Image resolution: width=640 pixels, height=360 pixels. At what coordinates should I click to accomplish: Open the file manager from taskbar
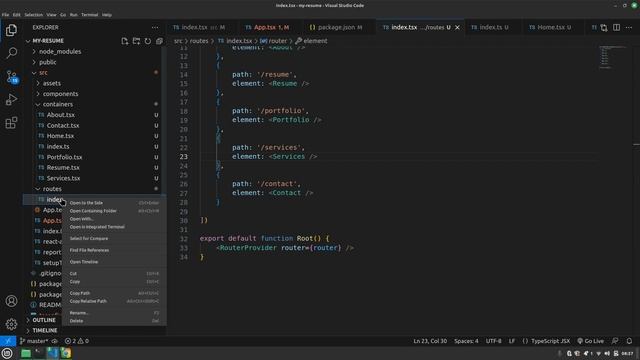click(x=26, y=353)
